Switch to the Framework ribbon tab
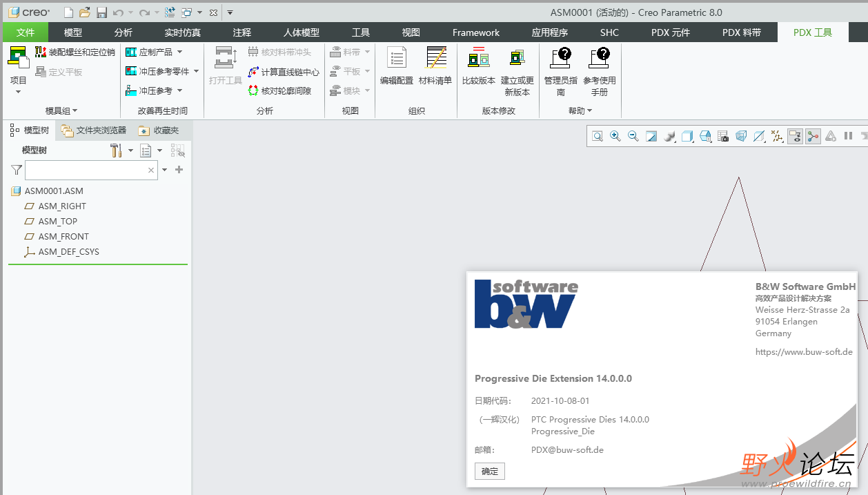Screen dimensions: 868x495 pos(476,32)
